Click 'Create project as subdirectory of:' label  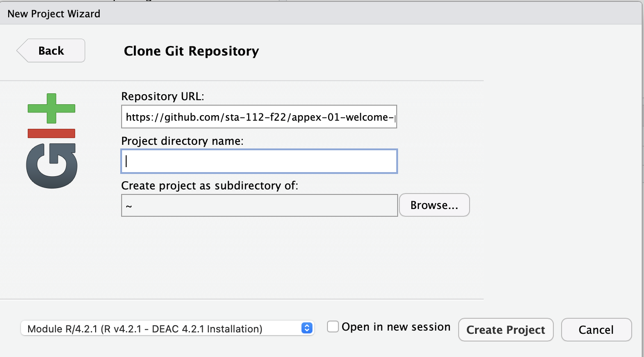click(x=210, y=186)
